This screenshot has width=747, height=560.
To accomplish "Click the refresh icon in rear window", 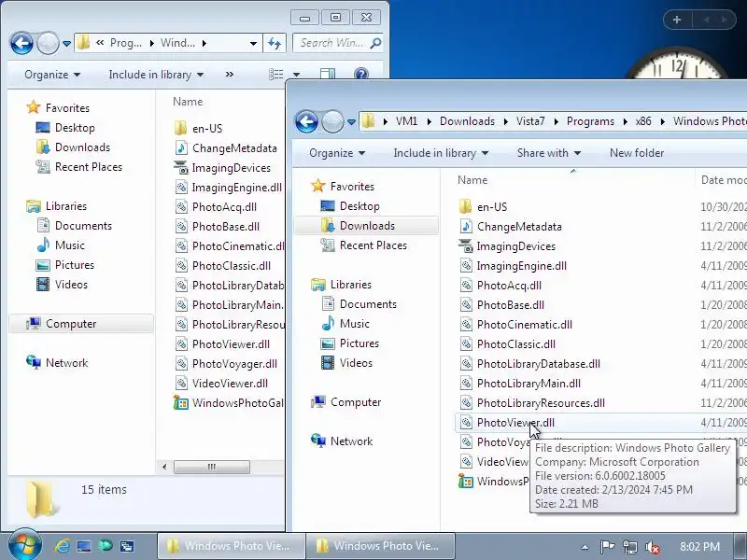I will click(275, 43).
